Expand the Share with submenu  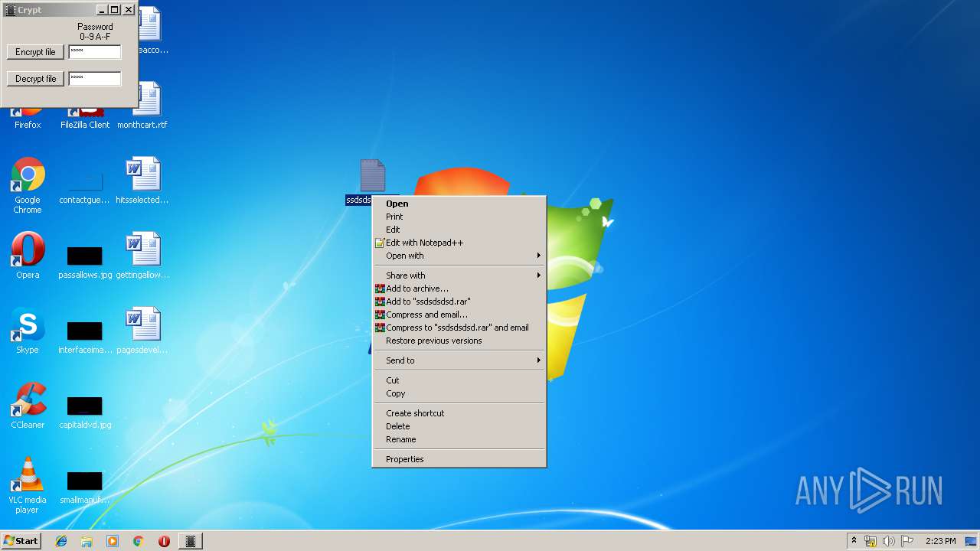pyautogui.click(x=459, y=275)
